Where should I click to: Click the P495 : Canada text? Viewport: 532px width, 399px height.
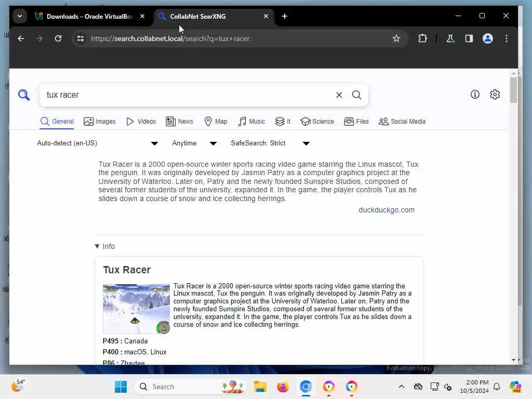coord(125,341)
